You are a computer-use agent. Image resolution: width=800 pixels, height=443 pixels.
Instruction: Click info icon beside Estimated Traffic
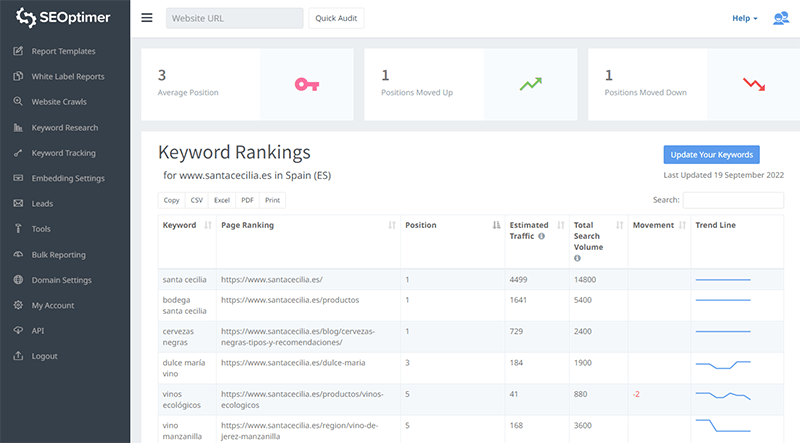click(541, 237)
